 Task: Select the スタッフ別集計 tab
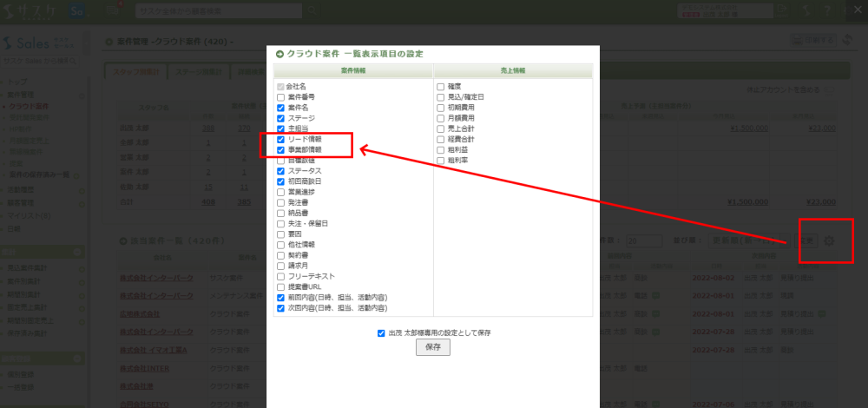[x=135, y=72]
